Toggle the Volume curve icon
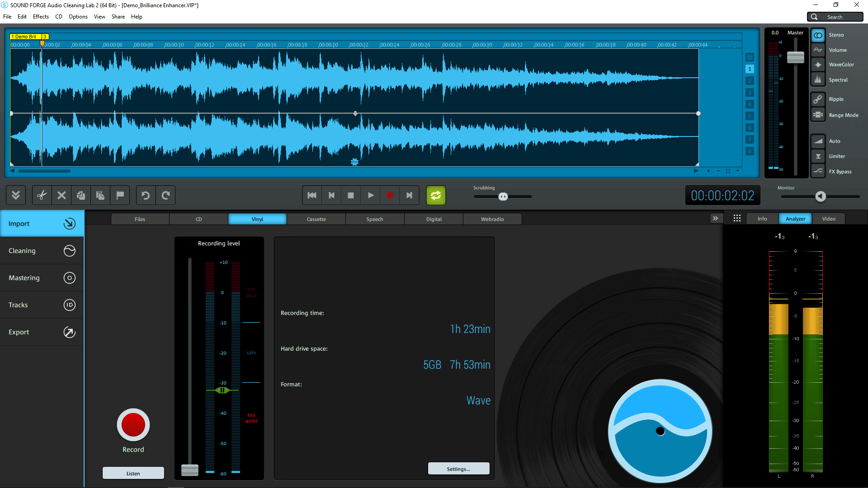Screen dimensions: 868x488 tap(818, 50)
